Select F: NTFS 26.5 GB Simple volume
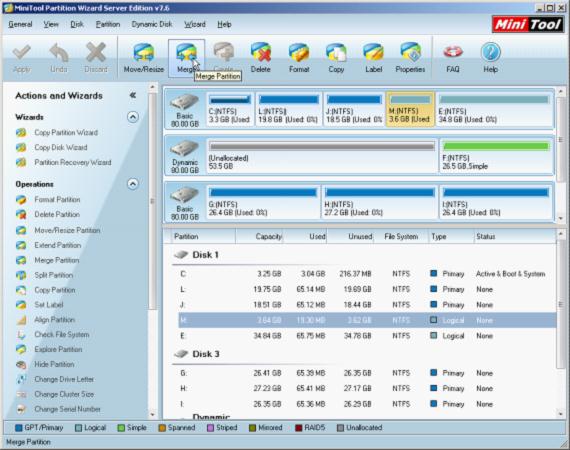The height and width of the screenshot is (450, 570). click(x=496, y=156)
